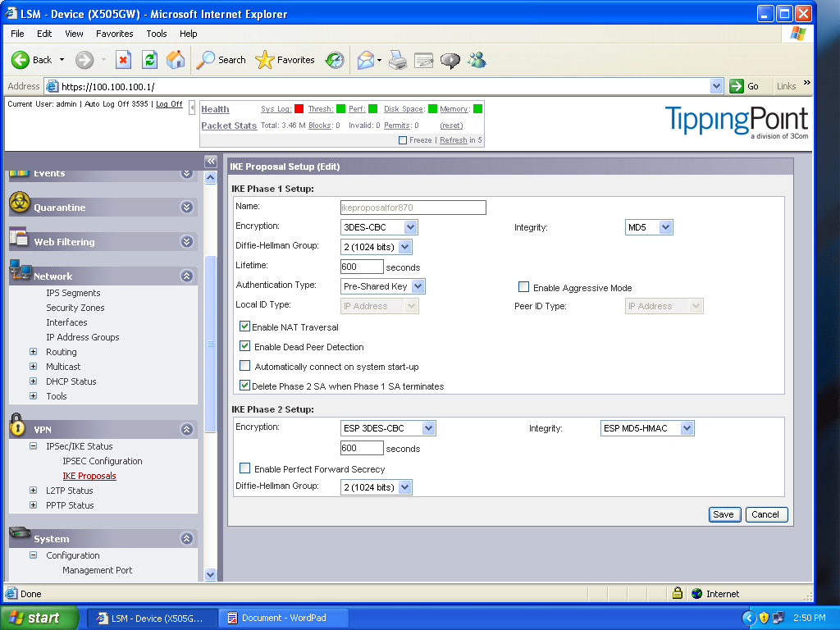
Task: Click the Phase 1 Lifetime seconds field
Action: [362, 267]
